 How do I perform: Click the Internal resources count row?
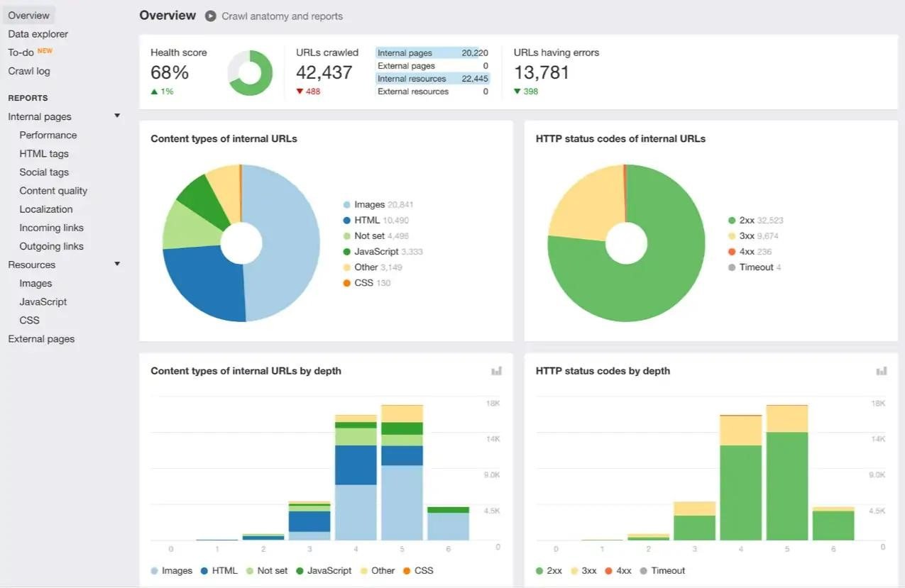tap(432, 79)
